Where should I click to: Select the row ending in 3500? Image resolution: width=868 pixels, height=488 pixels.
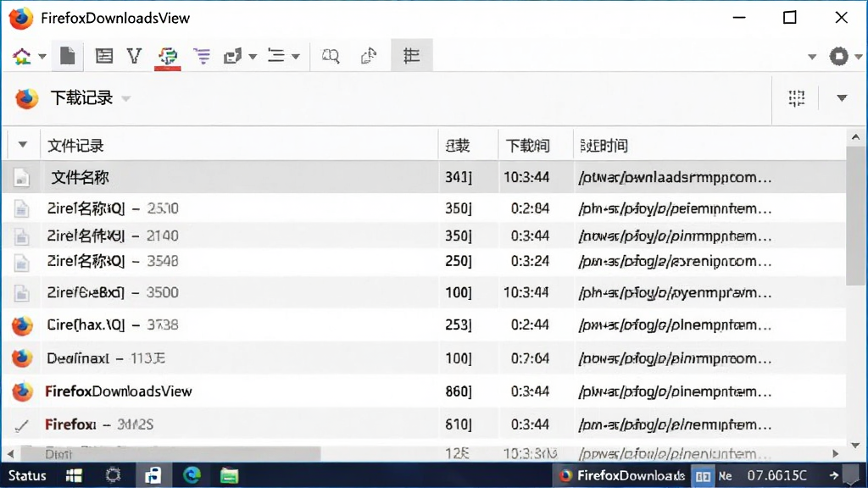[424, 292]
